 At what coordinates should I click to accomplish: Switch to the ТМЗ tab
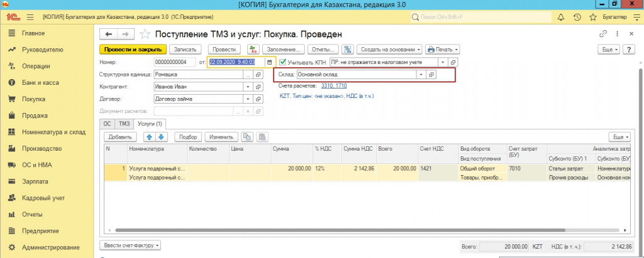pos(124,124)
